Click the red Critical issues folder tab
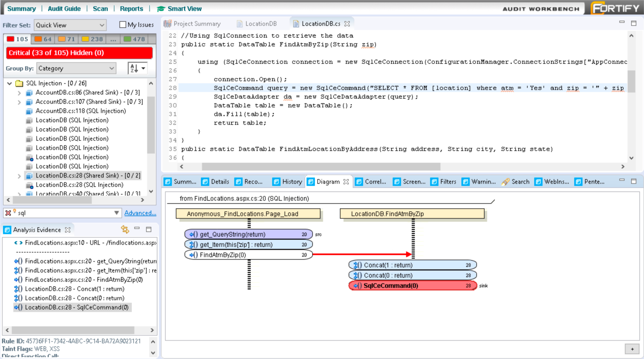 [17, 39]
